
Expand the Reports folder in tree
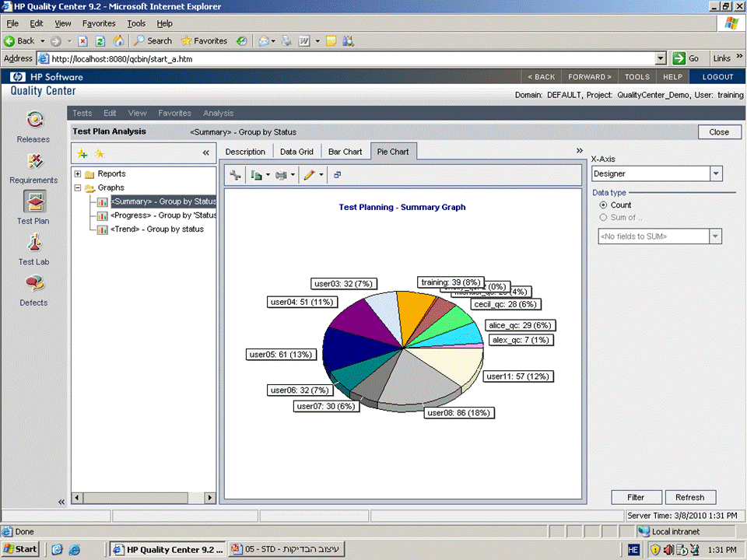click(78, 173)
